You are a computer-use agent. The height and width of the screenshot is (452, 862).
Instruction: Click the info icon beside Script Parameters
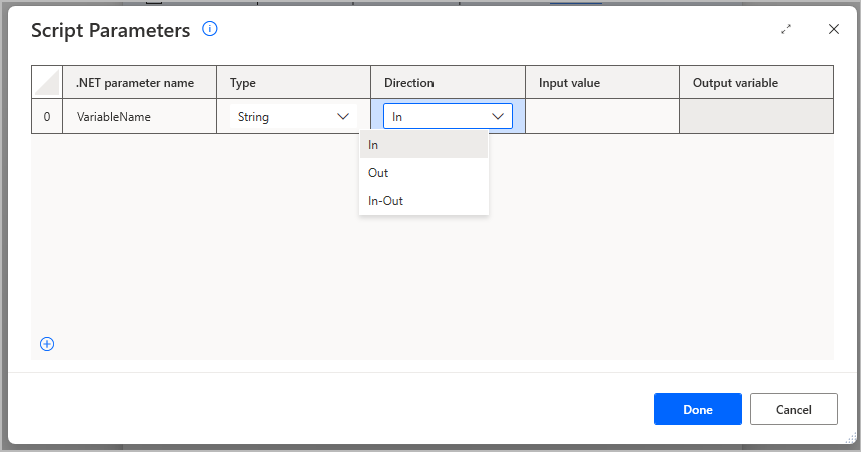pos(210,29)
